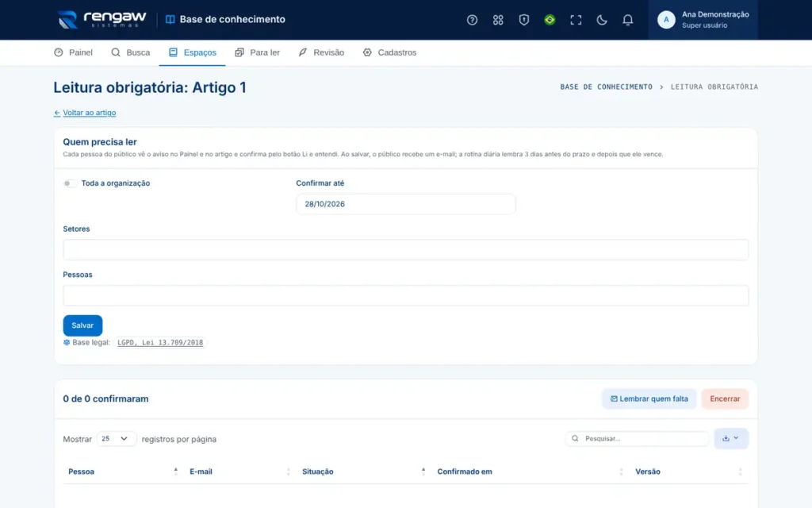Navigate to the Cadastros tab

tap(389, 52)
